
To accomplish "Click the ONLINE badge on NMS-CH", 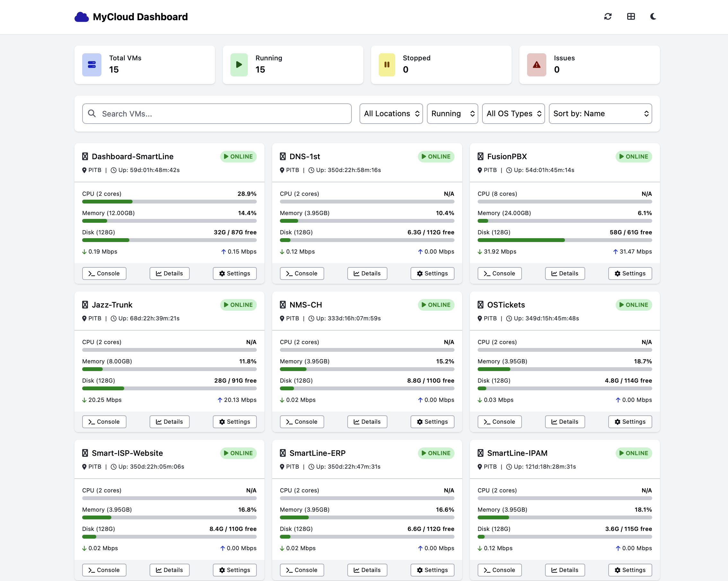I will [436, 305].
